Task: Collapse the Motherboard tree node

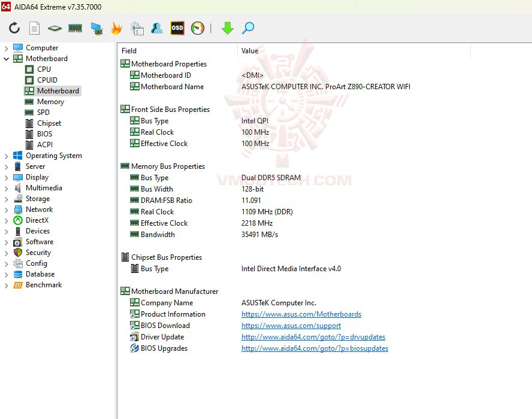Action: coord(6,59)
